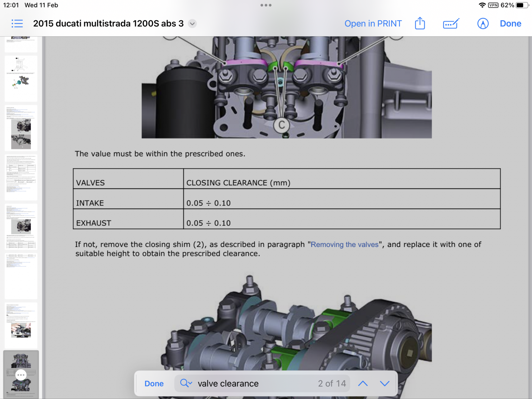Select the exploded parts diagram page thumbnail
The height and width of the screenshot is (399, 532).
pyautogui.click(x=21, y=78)
